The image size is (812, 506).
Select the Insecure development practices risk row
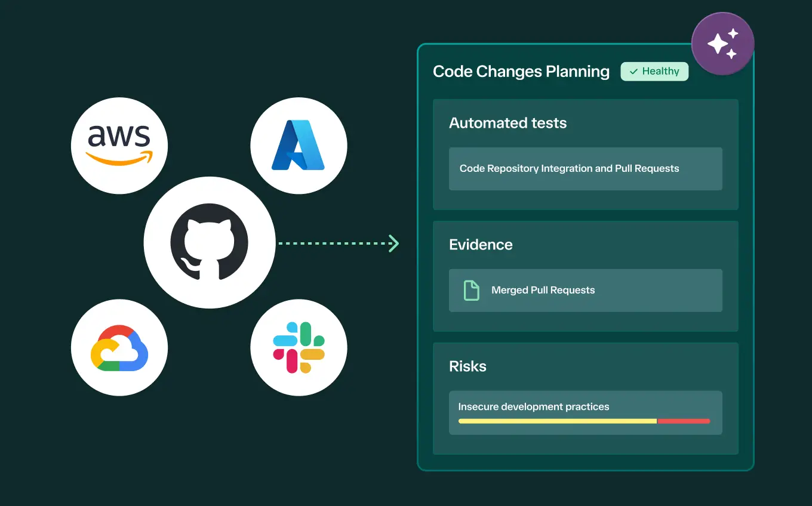click(x=586, y=413)
